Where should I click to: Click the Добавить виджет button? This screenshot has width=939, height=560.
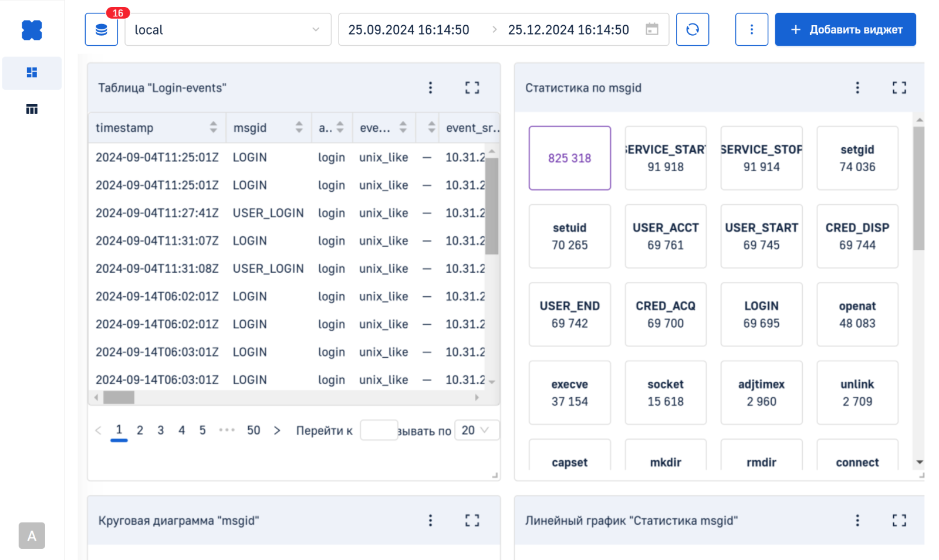click(x=845, y=30)
